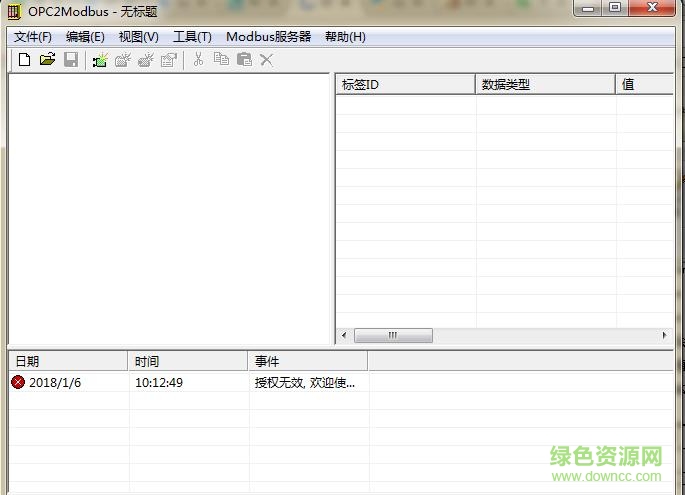Select the 10:12:49 time cell
Viewport: 685px width, 495px height.
click(x=159, y=383)
